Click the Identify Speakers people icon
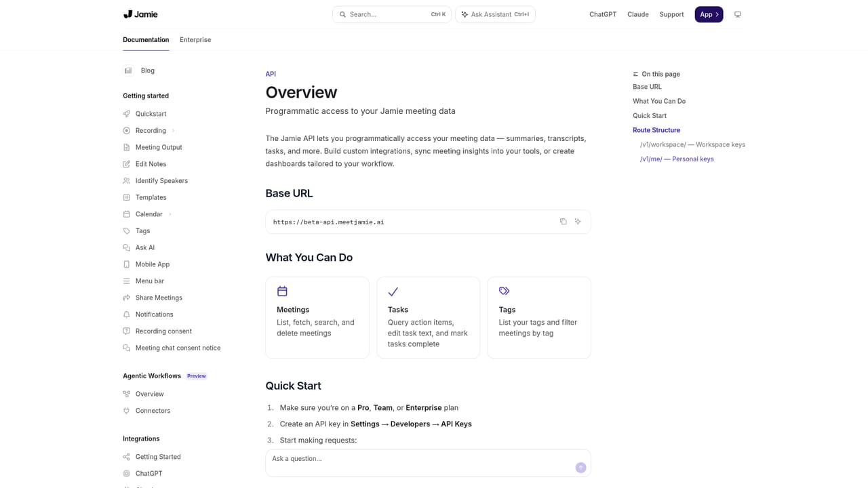Viewport: 868px width, 488px height. 126,181
